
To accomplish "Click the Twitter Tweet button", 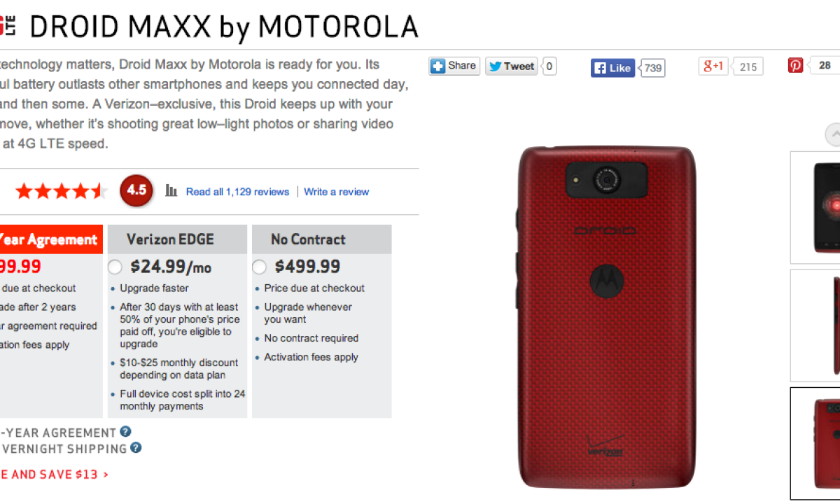I will tap(512, 66).
